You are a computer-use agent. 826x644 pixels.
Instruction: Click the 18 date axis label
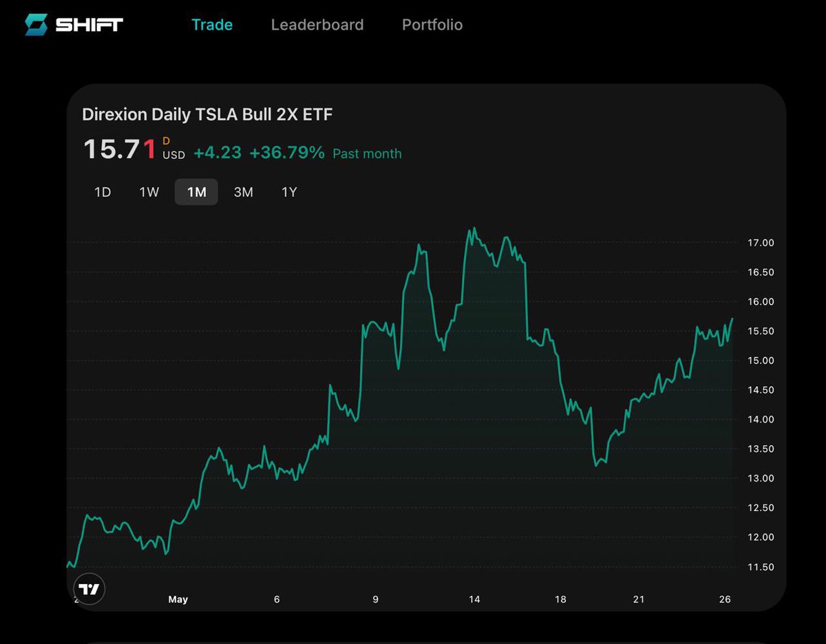click(561, 600)
